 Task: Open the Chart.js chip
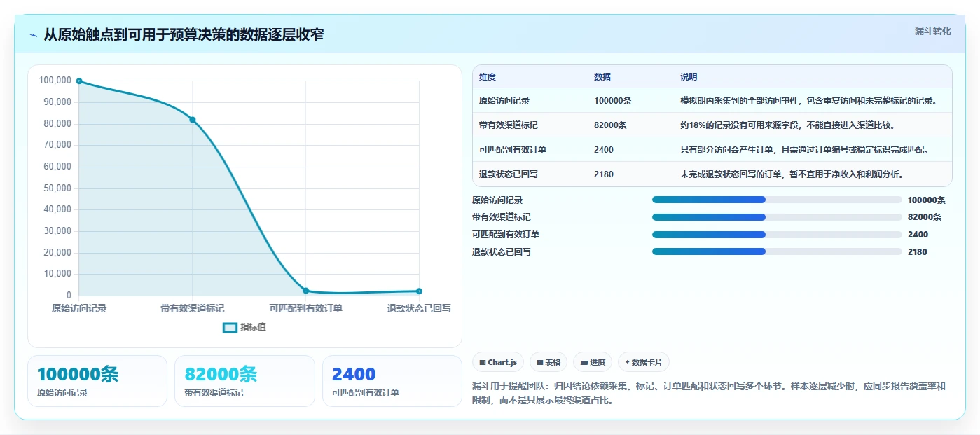pyautogui.click(x=498, y=362)
